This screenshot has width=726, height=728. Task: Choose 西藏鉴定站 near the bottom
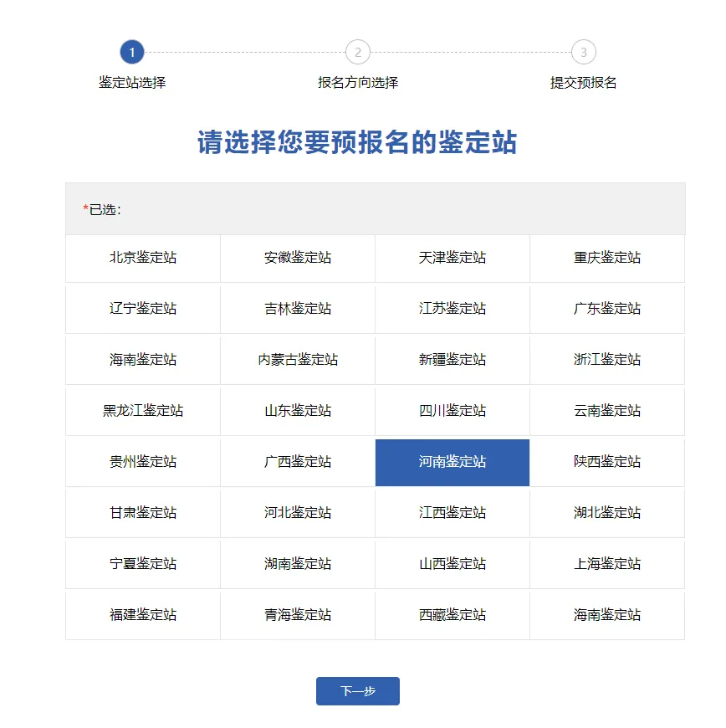pyautogui.click(x=452, y=615)
